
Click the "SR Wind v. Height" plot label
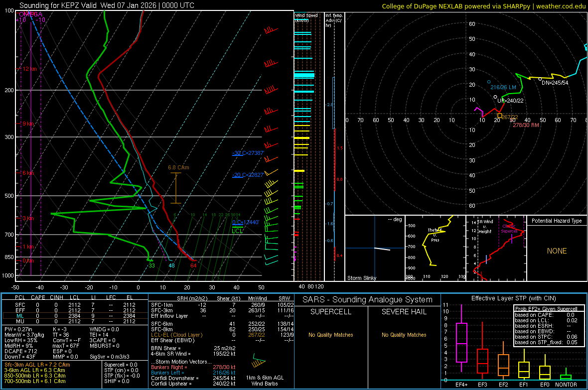point(485,227)
